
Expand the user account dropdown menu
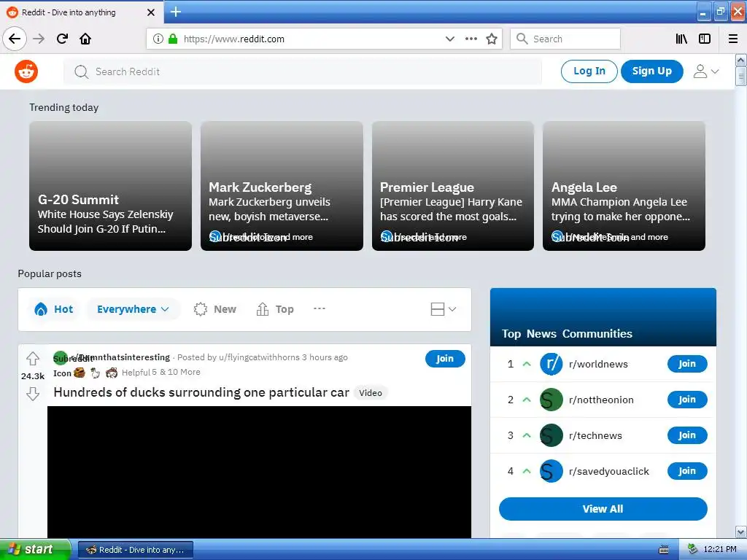tap(705, 71)
